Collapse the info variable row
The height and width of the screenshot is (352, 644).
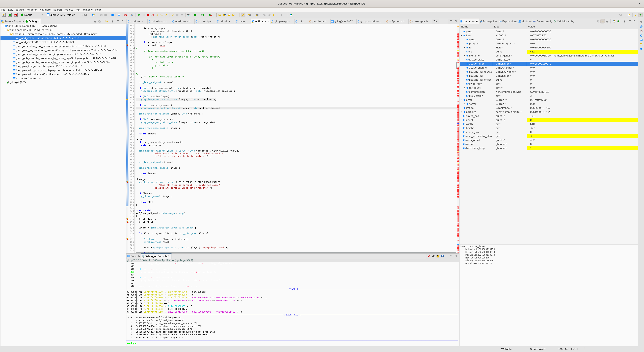point(462,36)
